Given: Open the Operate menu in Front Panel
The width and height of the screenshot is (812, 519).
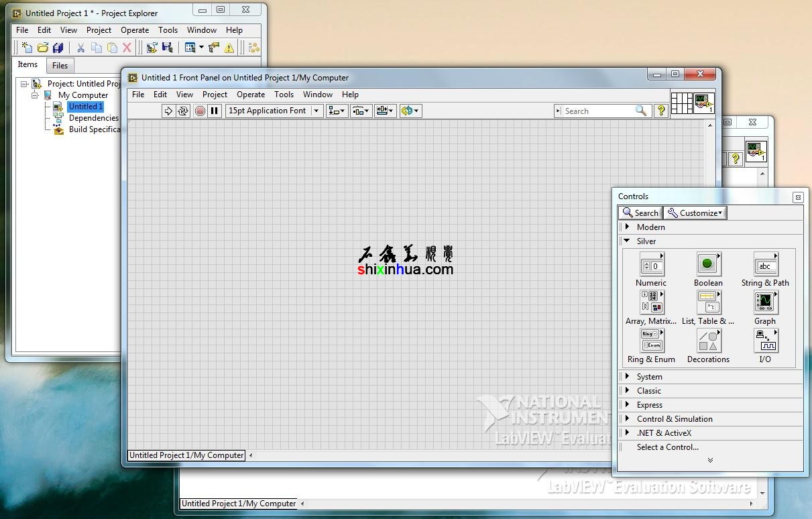Looking at the screenshot, I should pyautogui.click(x=251, y=95).
